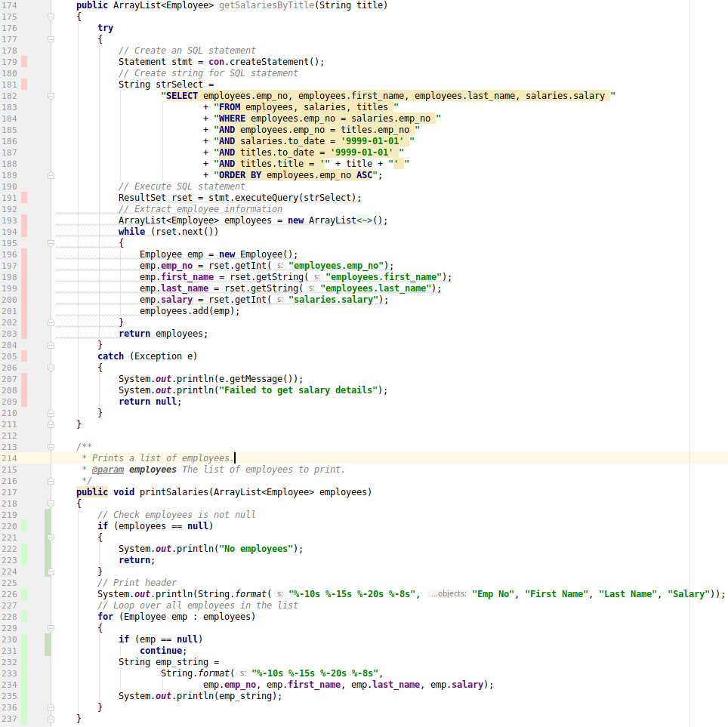The image size is (728, 727).
Task: Click the fold end marker on line 204
Action: [51, 345]
